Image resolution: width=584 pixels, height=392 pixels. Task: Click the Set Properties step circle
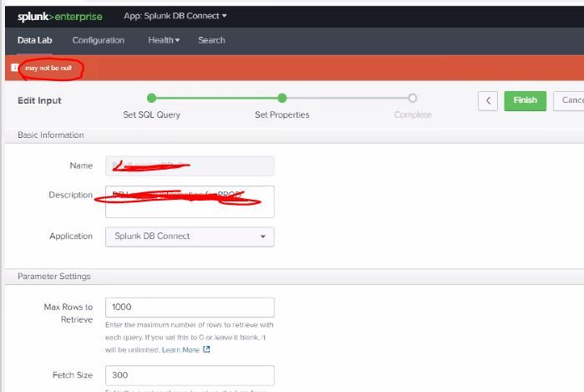point(282,99)
